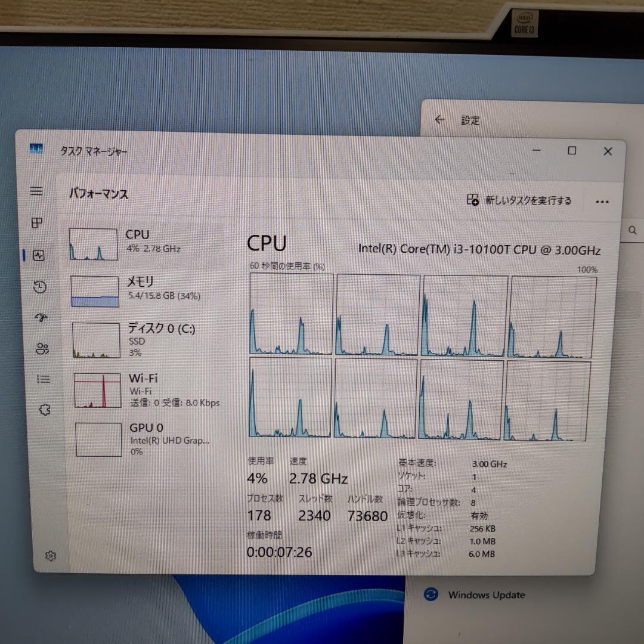The height and width of the screenshot is (644, 644).
Task: Select the highlighted Performance sidebar icon
Action: pyautogui.click(x=37, y=255)
